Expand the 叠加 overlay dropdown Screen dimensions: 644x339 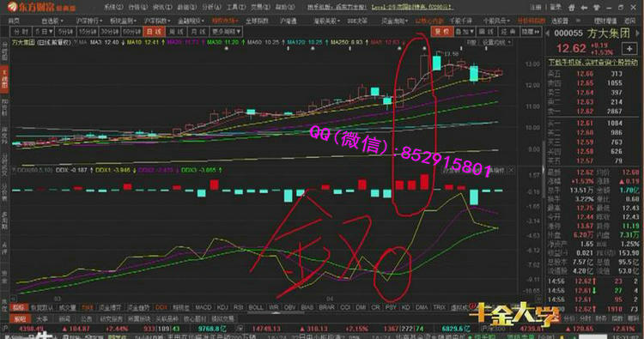[465, 32]
